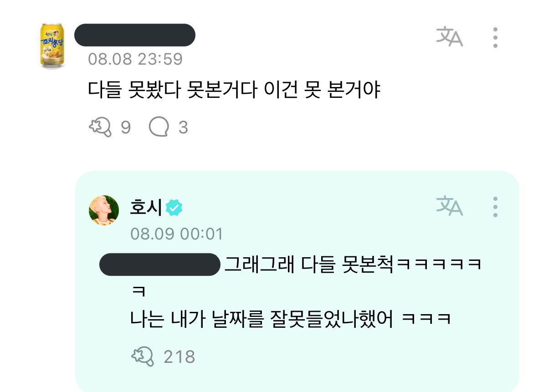Open 호시's profile by name
This screenshot has height=392, width=533.
[146, 207]
